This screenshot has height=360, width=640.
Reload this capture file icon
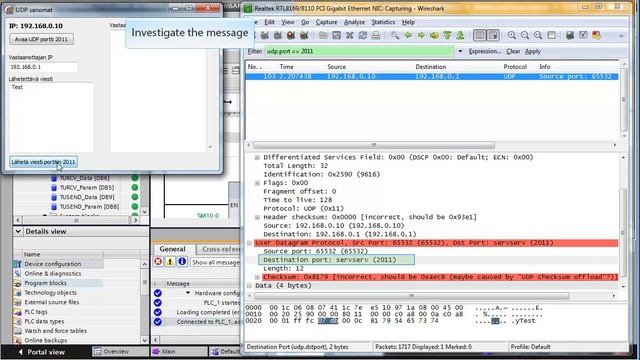point(362,36)
